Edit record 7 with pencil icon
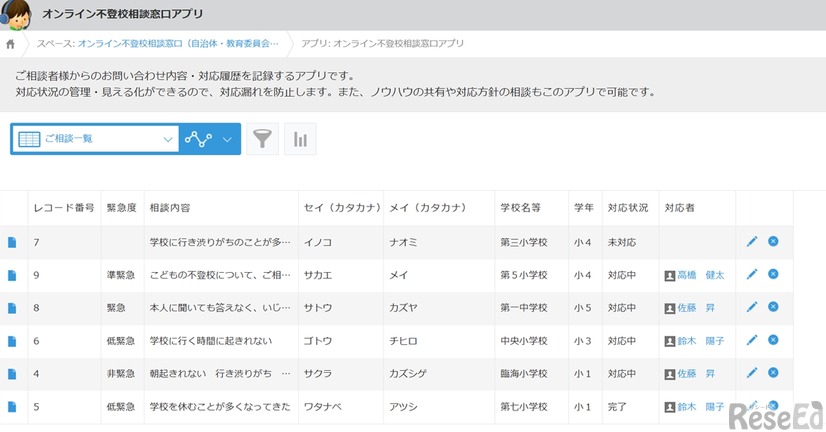The height and width of the screenshot is (432, 826). pos(752,241)
